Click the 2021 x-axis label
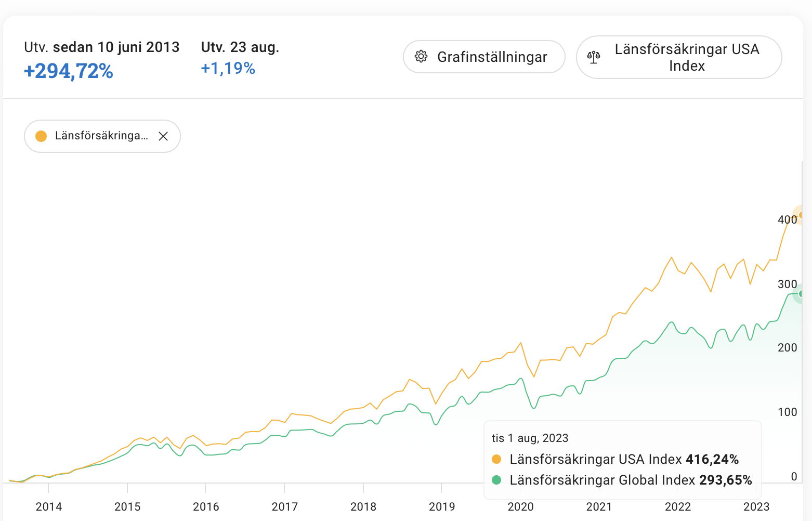812x521 pixels. pyautogui.click(x=599, y=506)
